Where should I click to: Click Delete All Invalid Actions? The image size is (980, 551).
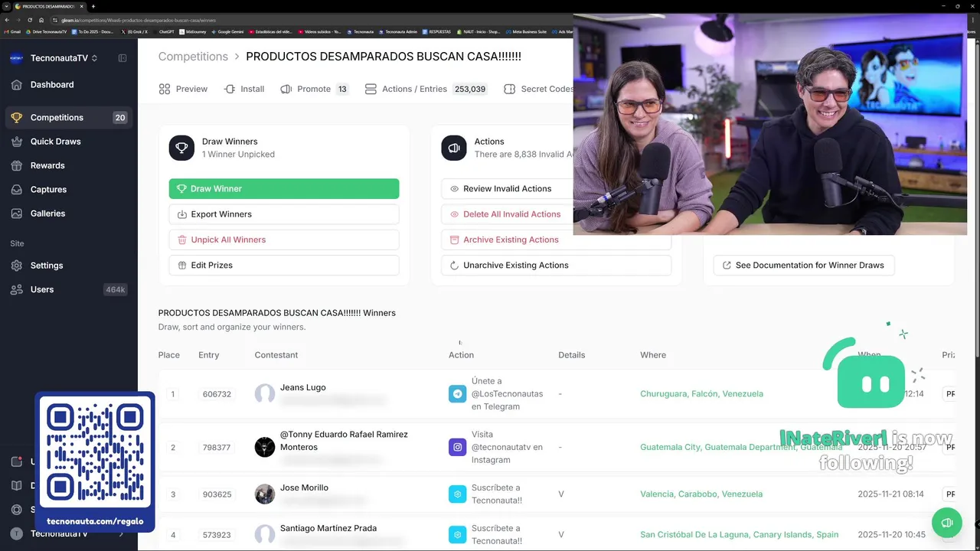(x=508, y=214)
